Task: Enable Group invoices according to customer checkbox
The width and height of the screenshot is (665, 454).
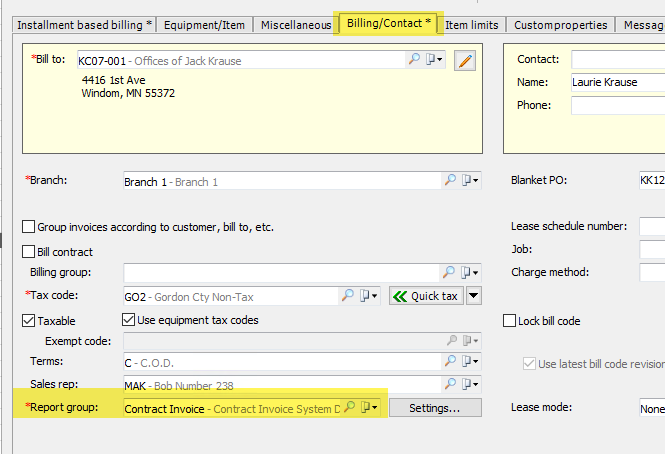Action: tap(28, 227)
